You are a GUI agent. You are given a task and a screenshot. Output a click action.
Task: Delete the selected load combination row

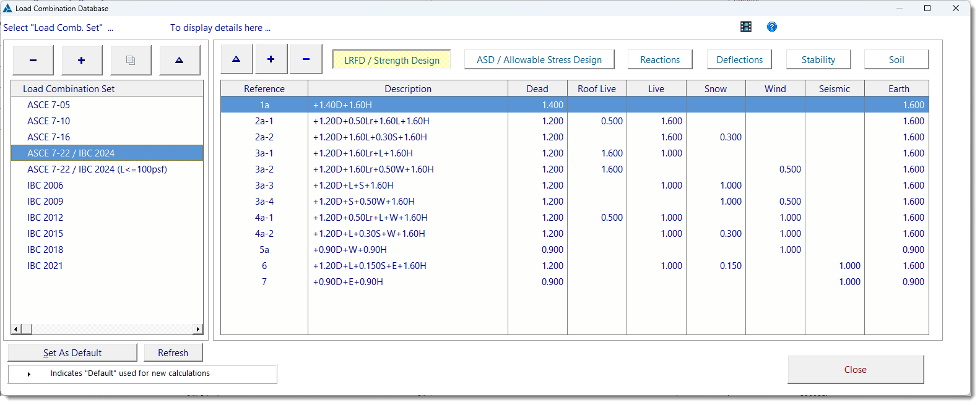pos(306,59)
